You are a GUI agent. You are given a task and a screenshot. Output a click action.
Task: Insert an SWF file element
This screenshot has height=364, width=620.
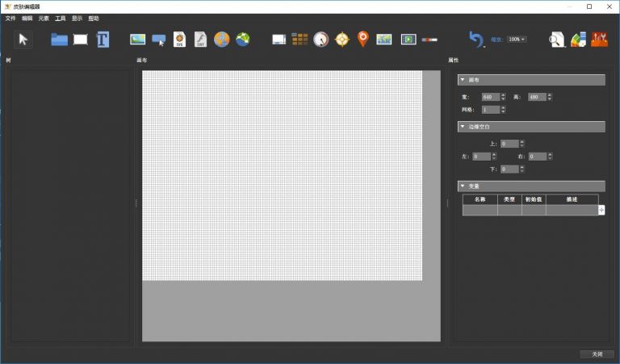click(200, 39)
